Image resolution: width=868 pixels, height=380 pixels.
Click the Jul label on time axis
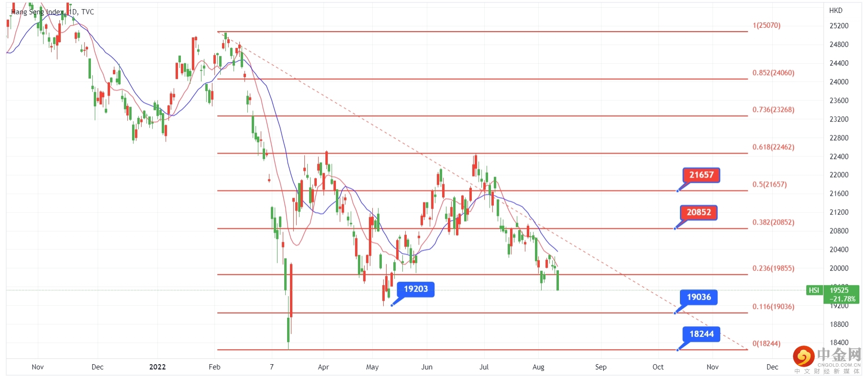click(484, 367)
